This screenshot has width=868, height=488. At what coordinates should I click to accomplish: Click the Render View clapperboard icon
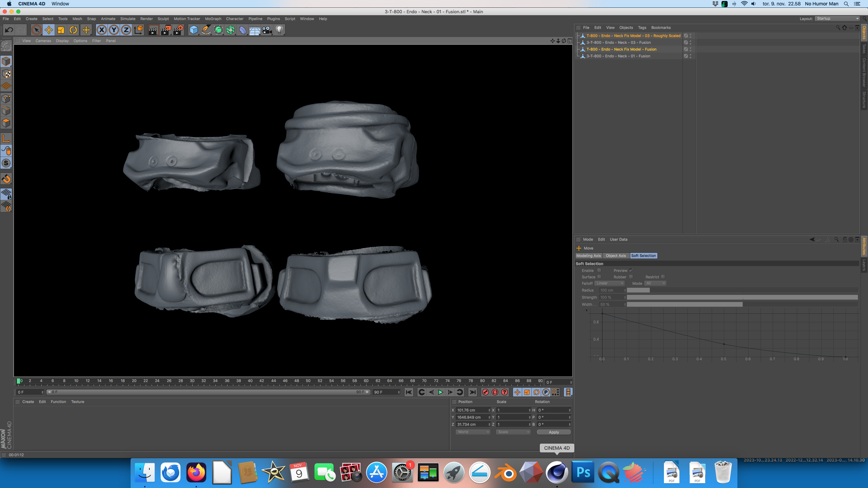coord(153,30)
